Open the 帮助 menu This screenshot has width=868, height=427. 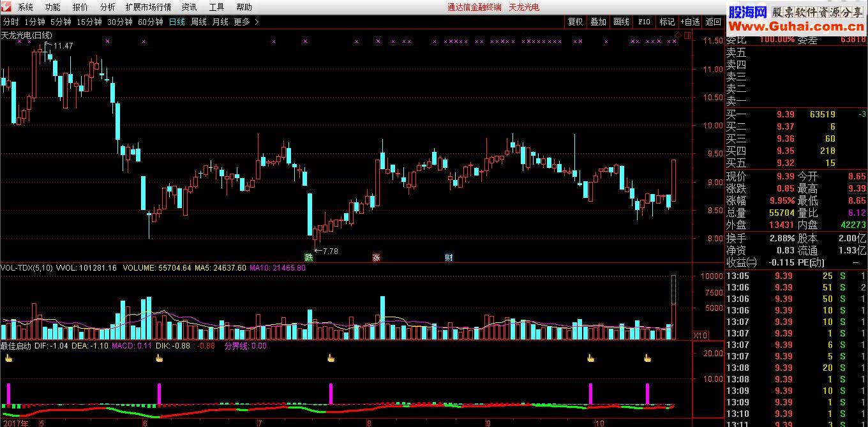point(244,7)
